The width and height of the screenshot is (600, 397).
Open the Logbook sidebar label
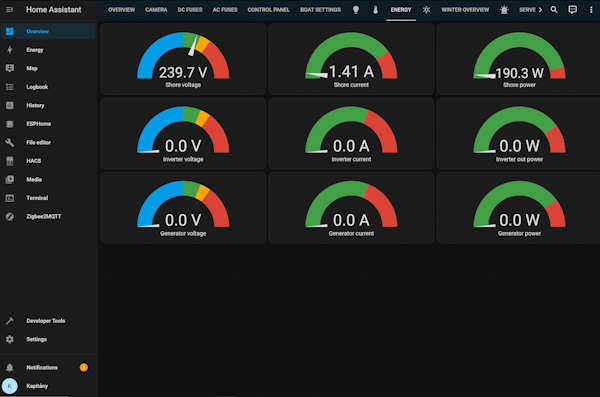coord(37,87)
